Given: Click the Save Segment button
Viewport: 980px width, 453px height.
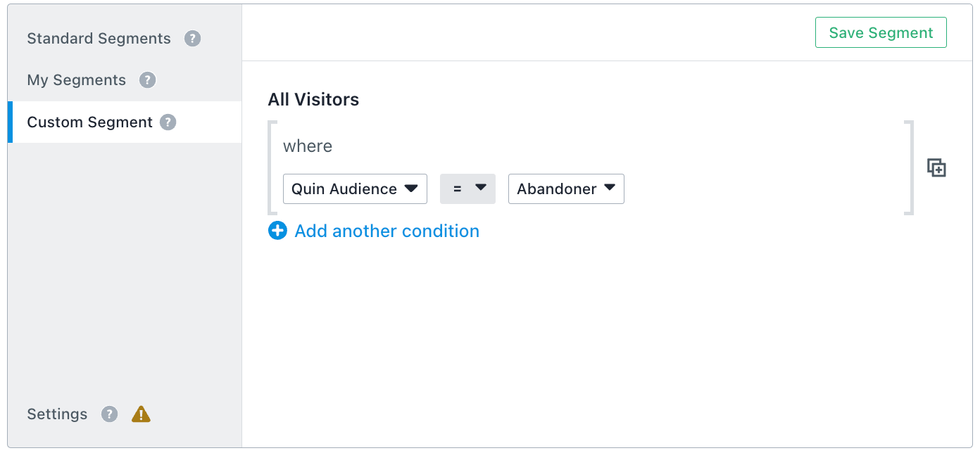Looking at the screenshot, I should click(881, 33).
